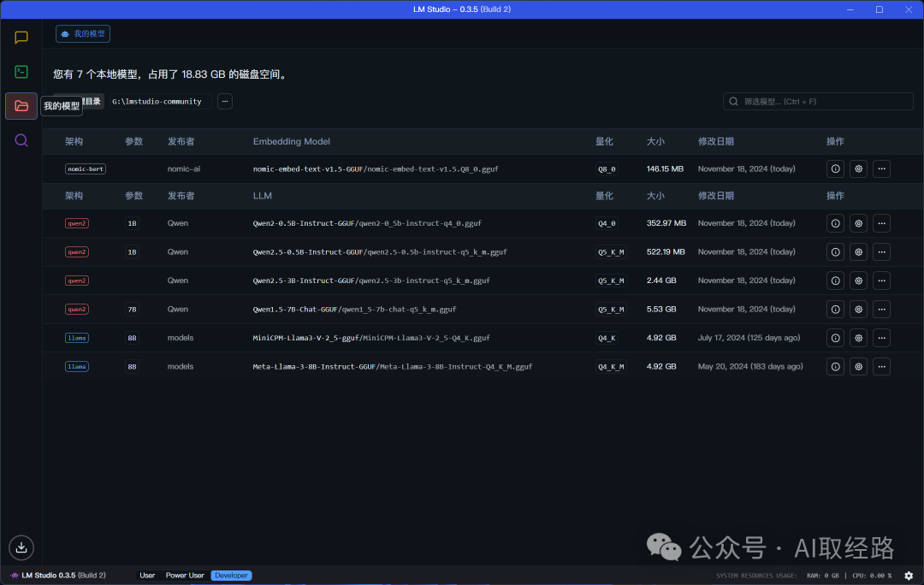
Task: Open more actions for qwen2-0_5b-instruct-q4_0 model
Action: pos(881,223)
